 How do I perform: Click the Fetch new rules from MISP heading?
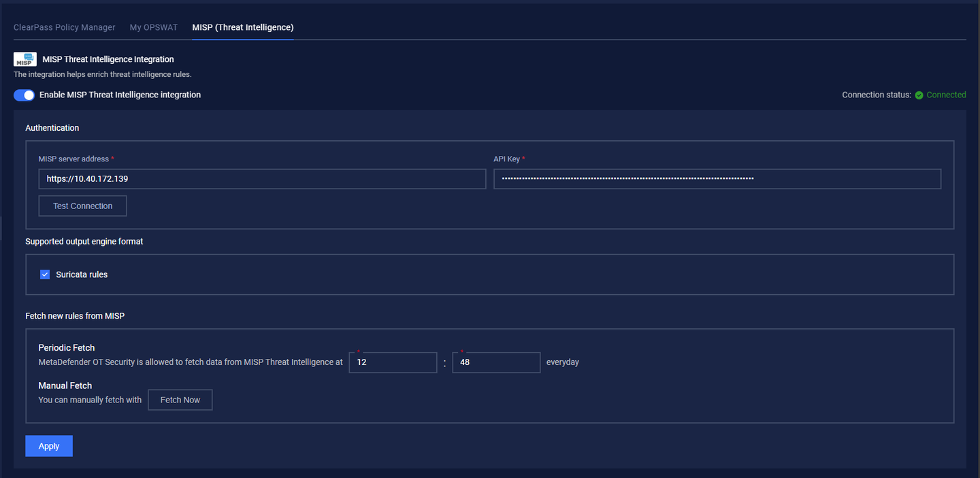coord(75,316)
